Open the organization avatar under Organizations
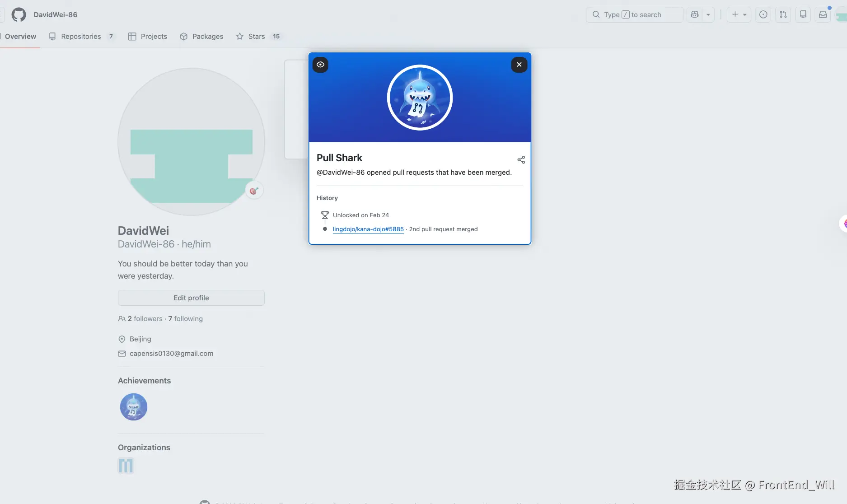The image size is (847, 504). coord(126,465)
